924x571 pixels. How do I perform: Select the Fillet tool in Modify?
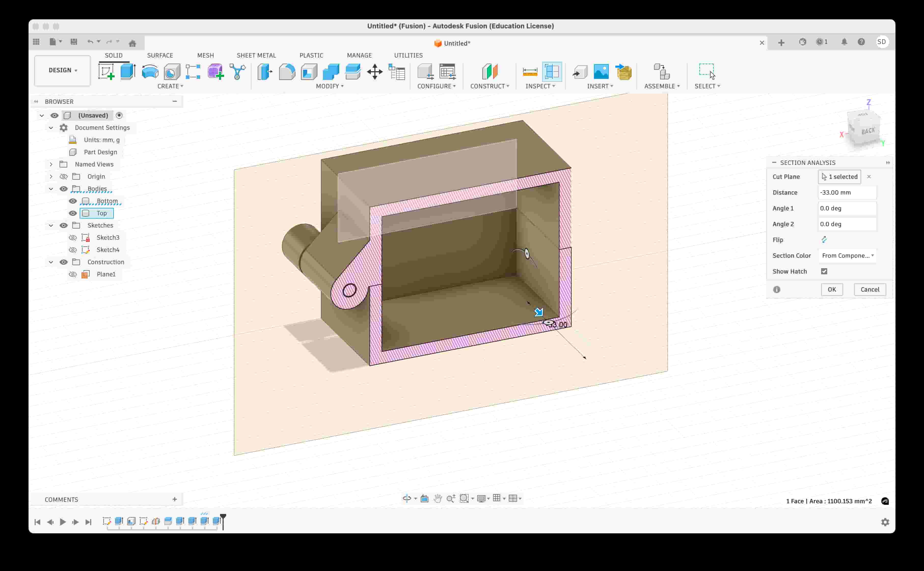287,72
